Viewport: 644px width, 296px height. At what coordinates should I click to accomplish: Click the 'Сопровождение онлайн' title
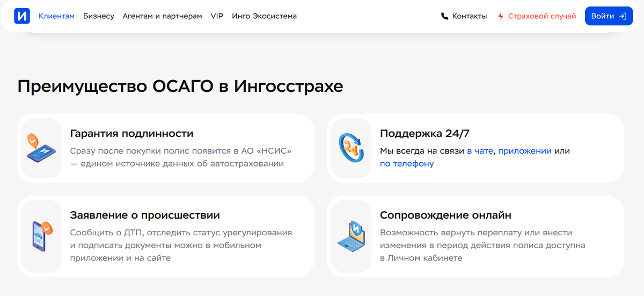coord(445,215)
